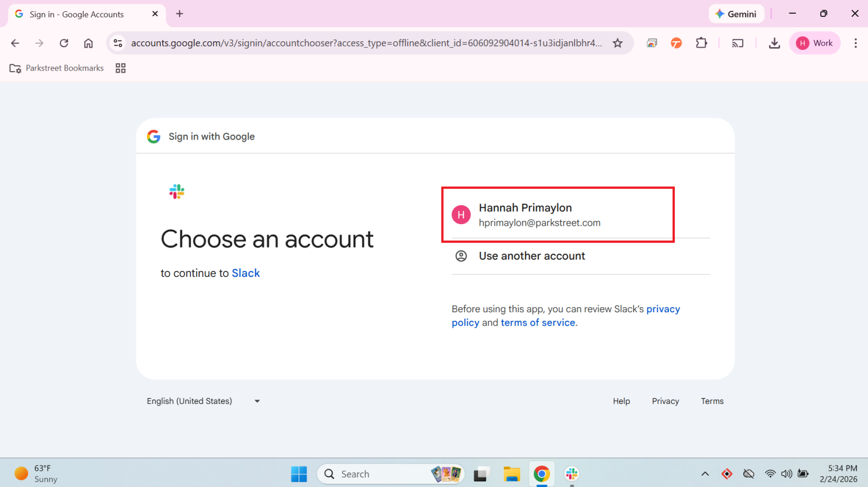Open a new browser tab
The width and height of the screenshot is (868, 487).
click(x=180, y=14)
